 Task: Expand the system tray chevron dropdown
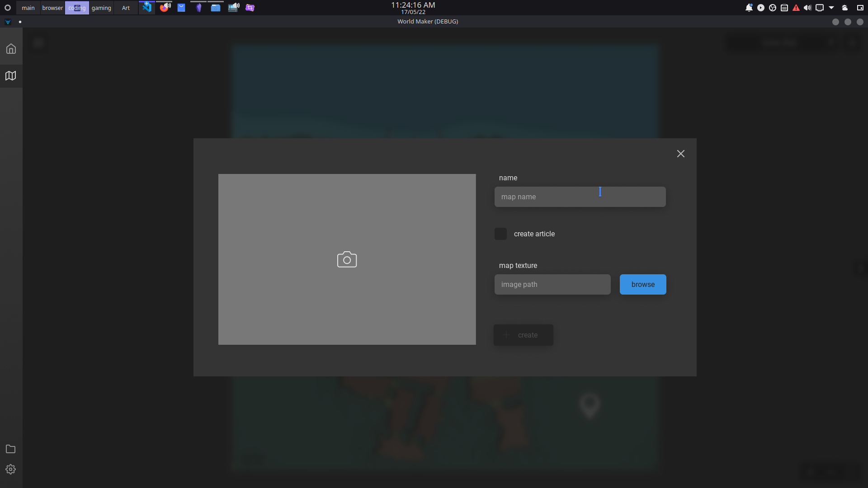(832, 8)
